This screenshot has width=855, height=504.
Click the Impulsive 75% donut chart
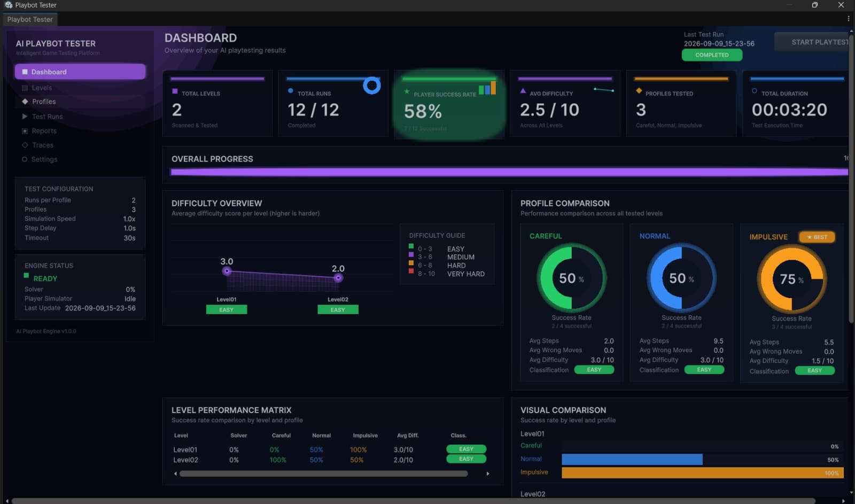click(791, 279)
